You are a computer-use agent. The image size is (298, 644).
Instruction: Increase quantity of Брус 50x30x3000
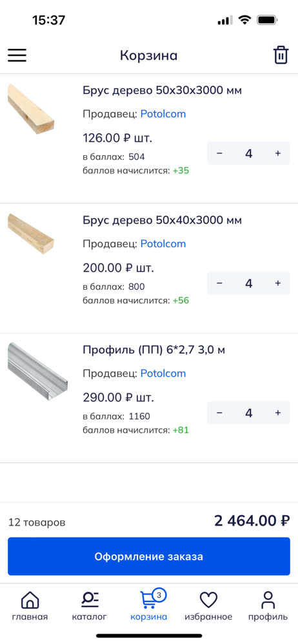pyautogui.click(x=278, y=153)
